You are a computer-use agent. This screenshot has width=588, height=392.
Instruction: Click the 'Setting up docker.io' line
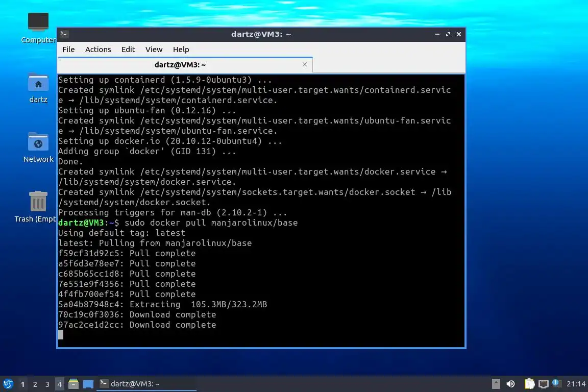pyautogui.click(x=170, y=141)
